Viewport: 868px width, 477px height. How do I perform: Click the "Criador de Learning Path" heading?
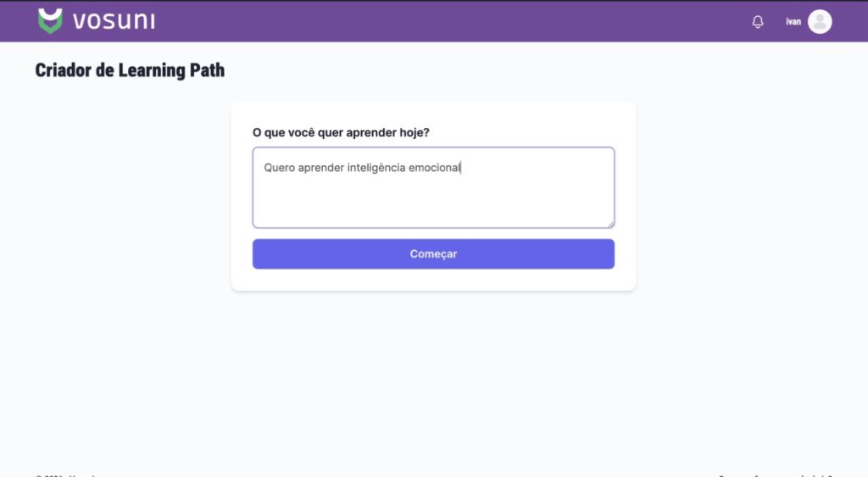pyautogui.click(x=130, y=70)
